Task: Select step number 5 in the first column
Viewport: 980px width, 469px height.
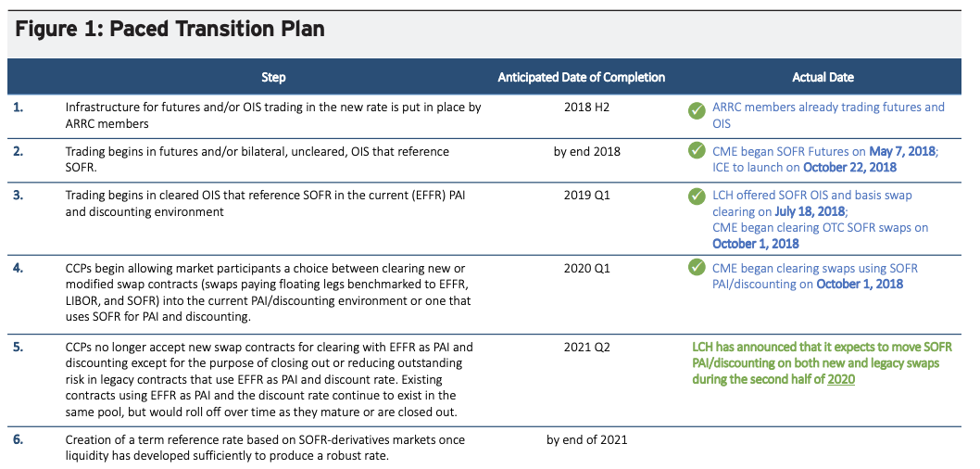Action: (19, 347)
